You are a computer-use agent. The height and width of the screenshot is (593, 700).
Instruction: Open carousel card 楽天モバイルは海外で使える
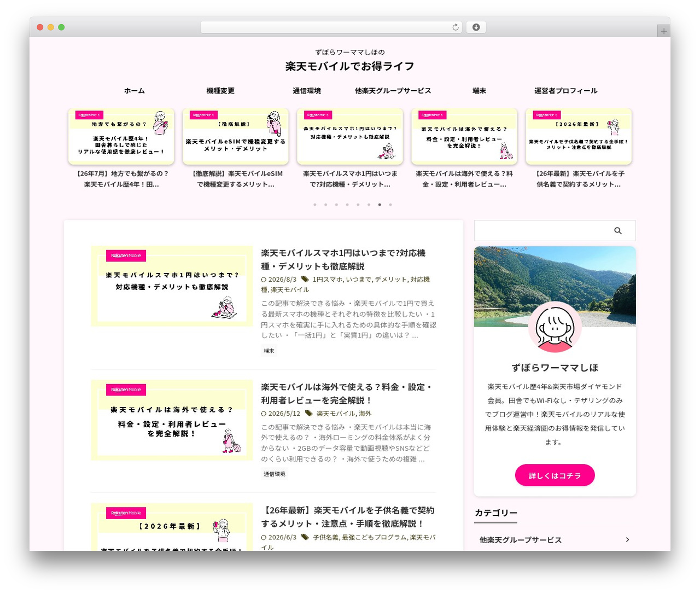(x=464, y=149)
